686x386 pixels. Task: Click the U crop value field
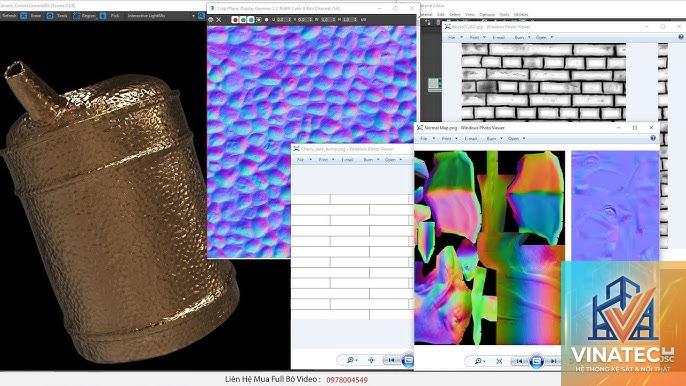click(x=283, y=20)
